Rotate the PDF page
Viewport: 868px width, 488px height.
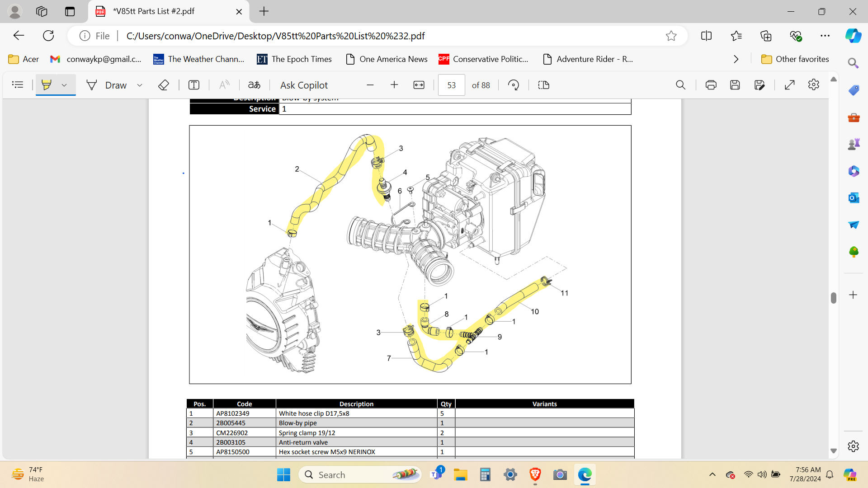click(x=514, y=85)
